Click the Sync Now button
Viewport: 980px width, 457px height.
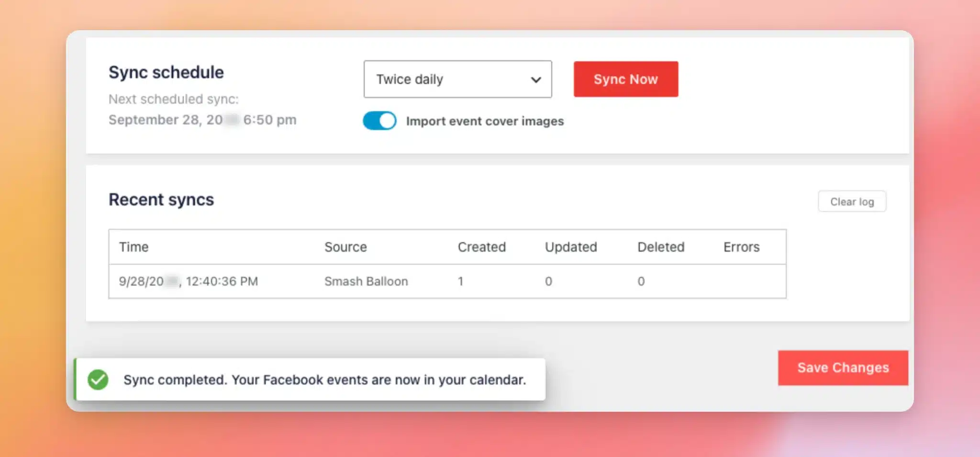click(626, 79)
